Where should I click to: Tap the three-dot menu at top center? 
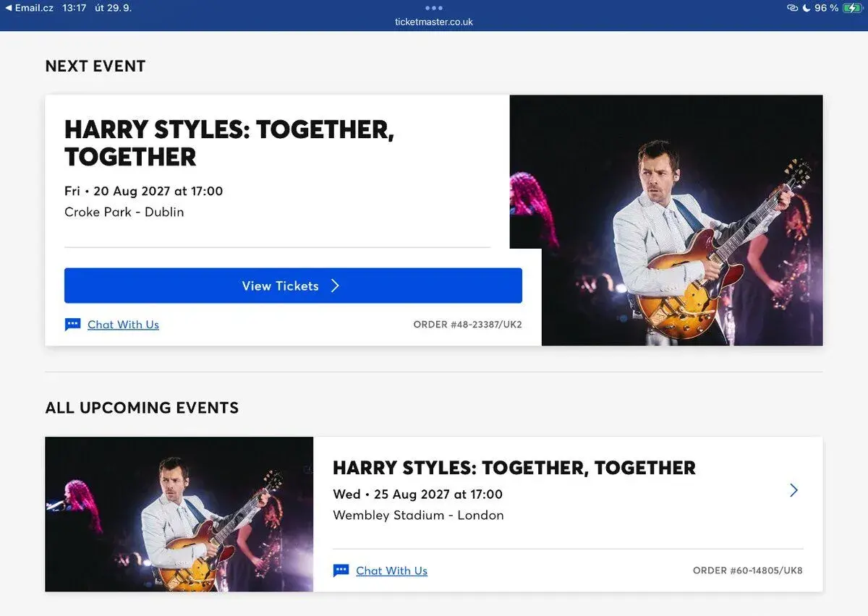pyautogui.click(x=434, y=8)
